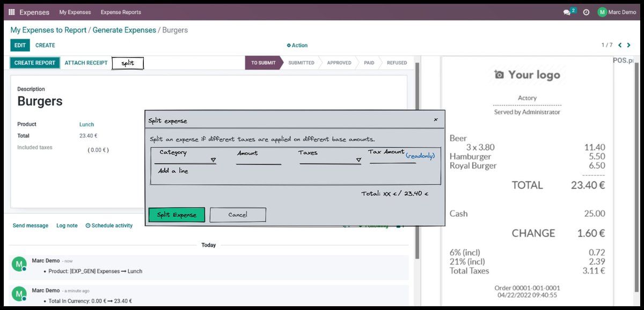Click the green Split Expense button

(177, 215)
